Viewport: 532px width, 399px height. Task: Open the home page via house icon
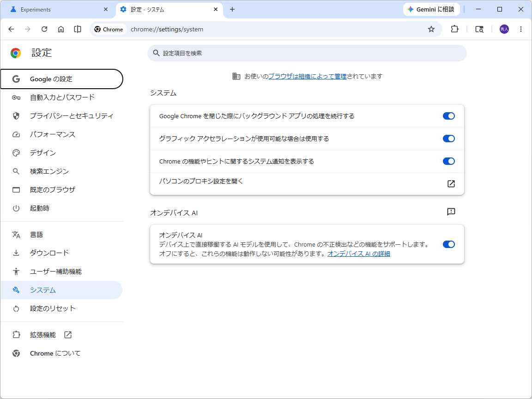pyautogui.click(x=61, y=29)
